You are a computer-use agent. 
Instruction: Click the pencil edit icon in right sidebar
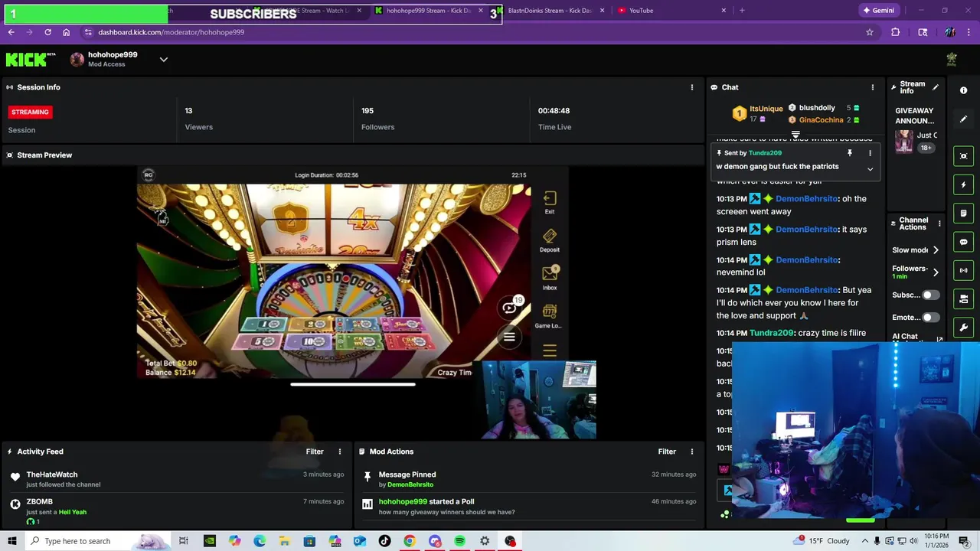(963, 119)
